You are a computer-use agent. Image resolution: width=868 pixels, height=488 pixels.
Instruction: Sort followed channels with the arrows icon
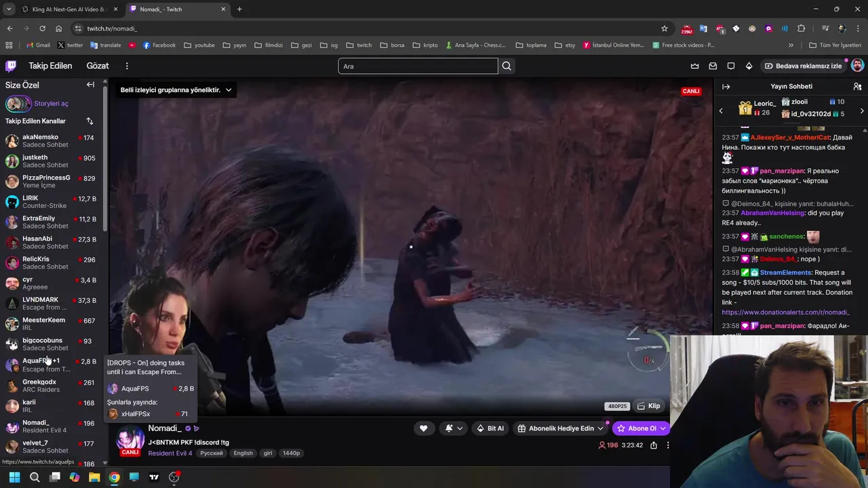[x=90, y=121]
